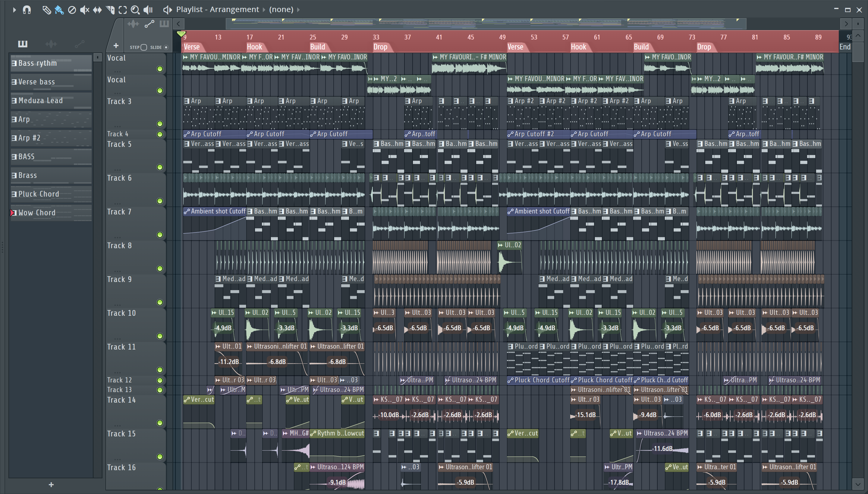Add new pattern with bottom plus

[51, 484]
